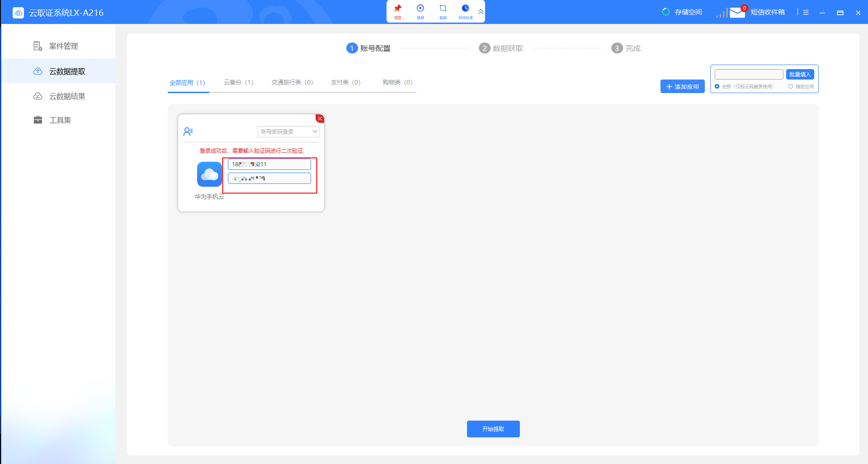This screenshot has height=464, width=868.
Task: Switch to 购物类 (0) tab
Action: tap(397, 82)
